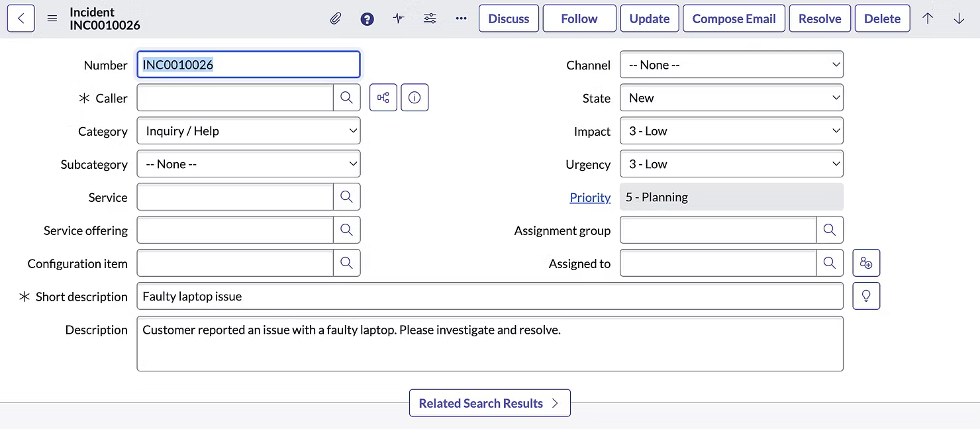Open the personalize form settings icon
This screenshot has width=980, height=429.
pyautogui.click(x=430, y=18)
